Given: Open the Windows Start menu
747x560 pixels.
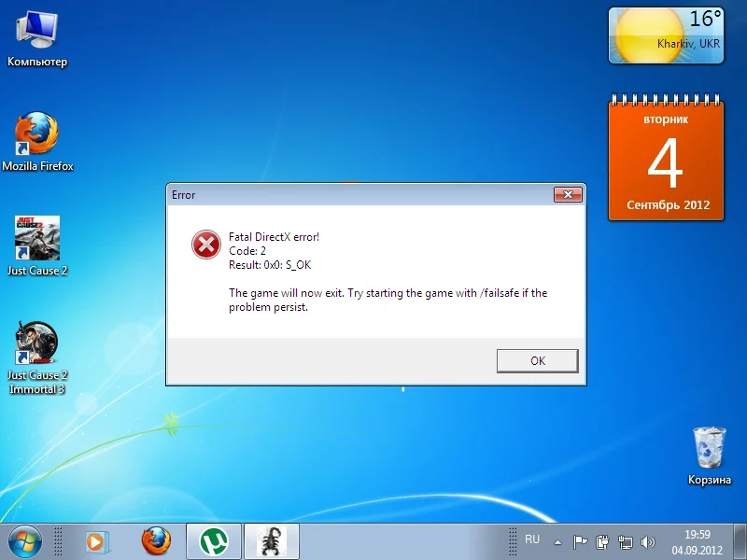Looking at the screenshot, I should 24,541.
